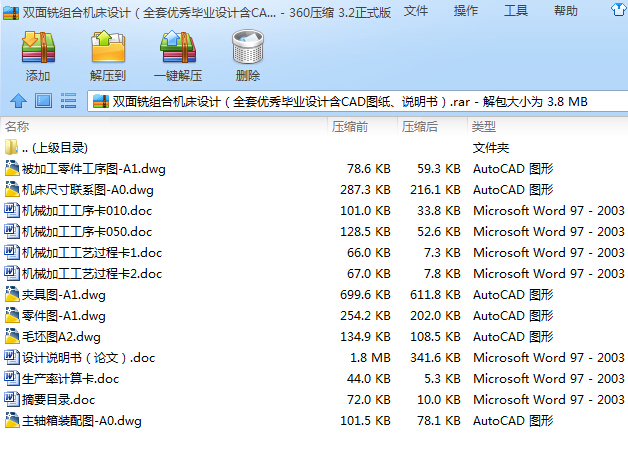The width and height of the screenshot is (628, 453).
Task: Select file 机床尺寸联系图-A0.dwg
Action: point(314,189)
